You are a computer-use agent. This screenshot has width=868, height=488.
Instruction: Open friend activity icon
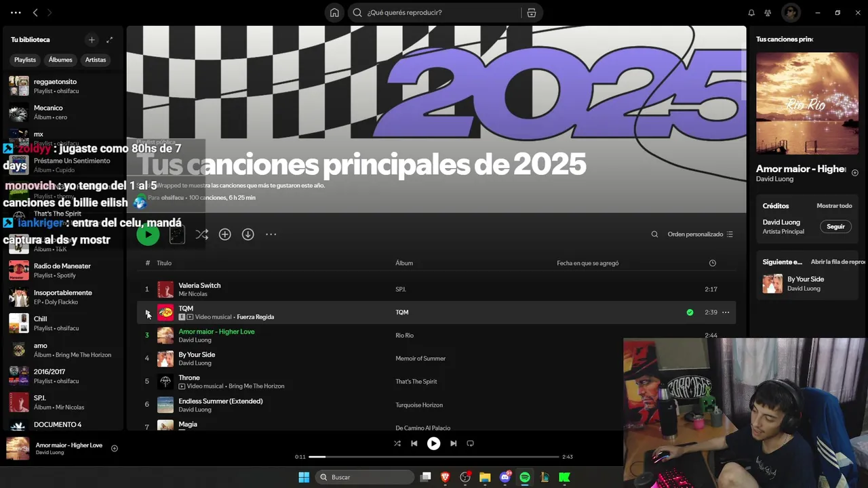point(768,12)
